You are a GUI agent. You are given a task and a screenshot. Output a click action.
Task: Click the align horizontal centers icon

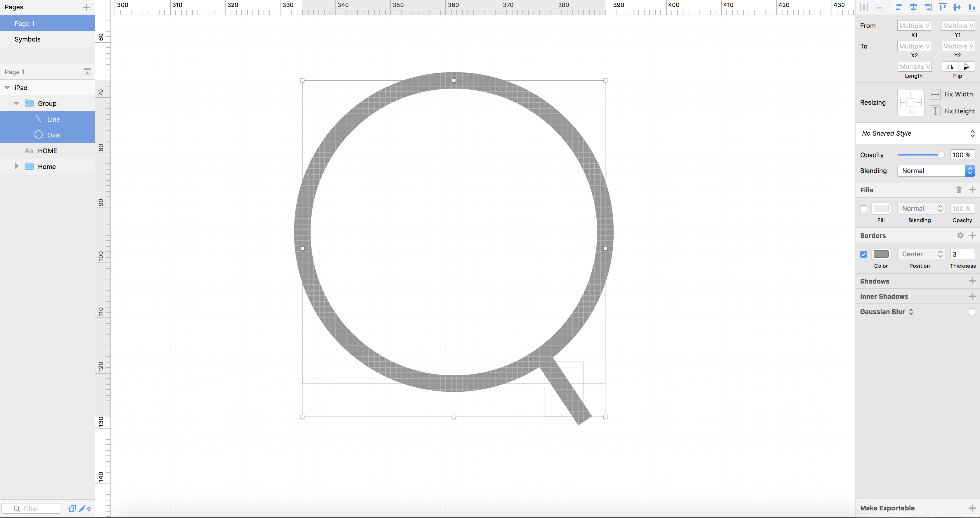[913, 7]
